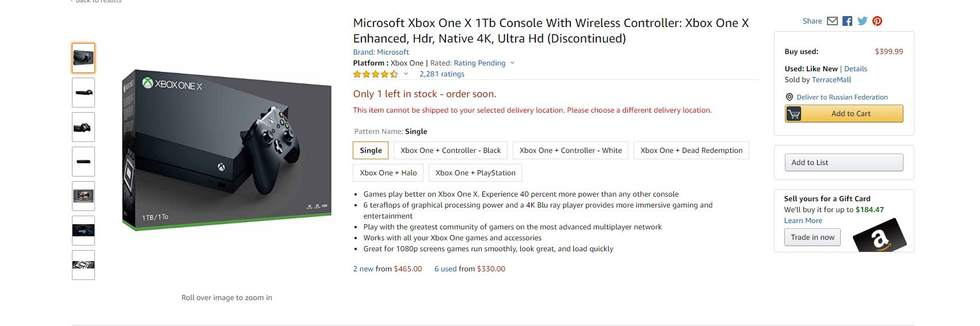
Task: Share the listing on Facebook
Action: click(x=847, y=21)
